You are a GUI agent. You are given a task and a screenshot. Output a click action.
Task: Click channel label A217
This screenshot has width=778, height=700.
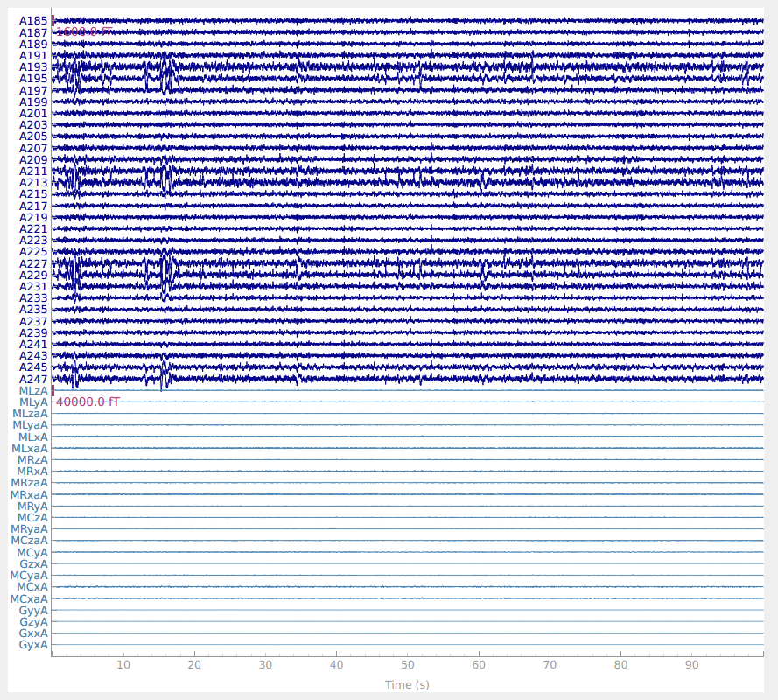pyautogui.click(x=33, y=206)
